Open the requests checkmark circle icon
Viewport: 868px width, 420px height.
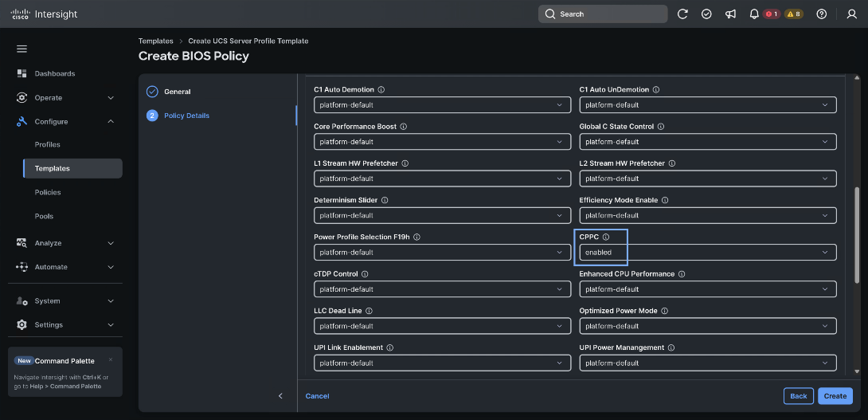706,14
